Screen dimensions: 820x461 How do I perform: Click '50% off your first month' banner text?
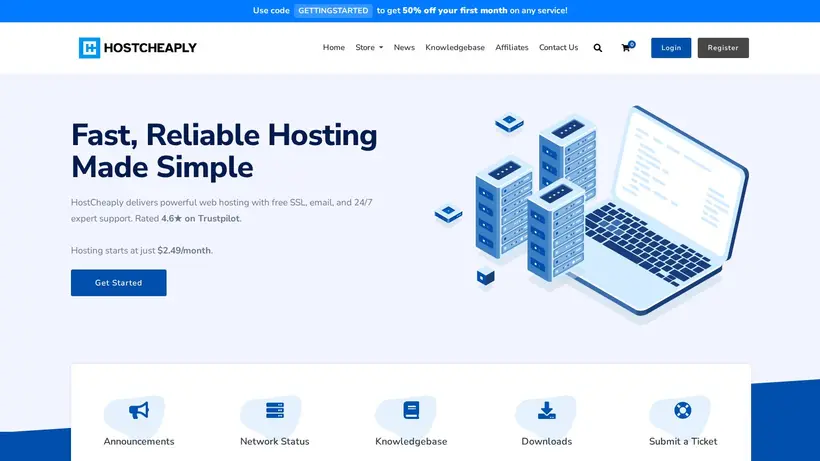(x=454, y=10)
